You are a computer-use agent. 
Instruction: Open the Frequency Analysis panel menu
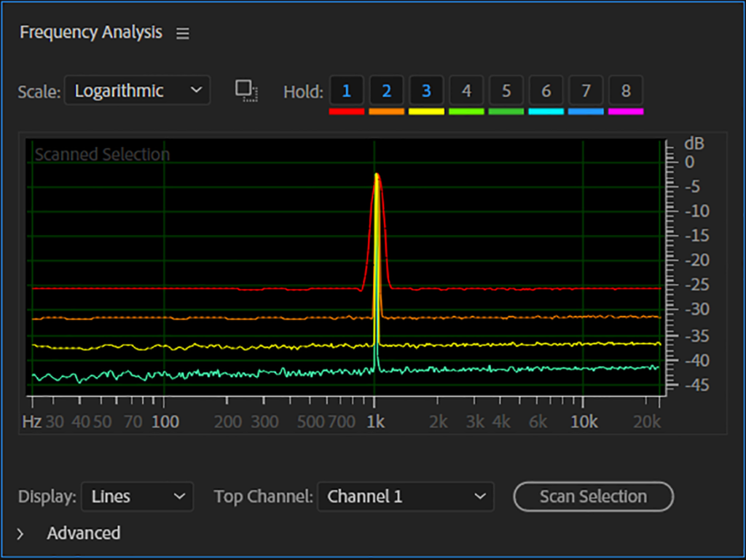182,33
